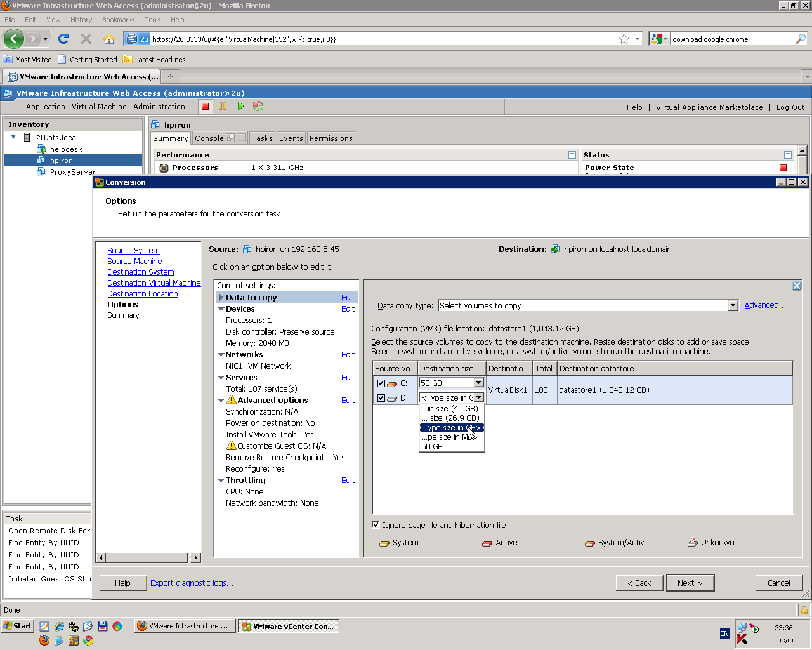
Task: Select '50 GB' option in dropdown list
Action: pyautogui.click(x=452, y=447)
